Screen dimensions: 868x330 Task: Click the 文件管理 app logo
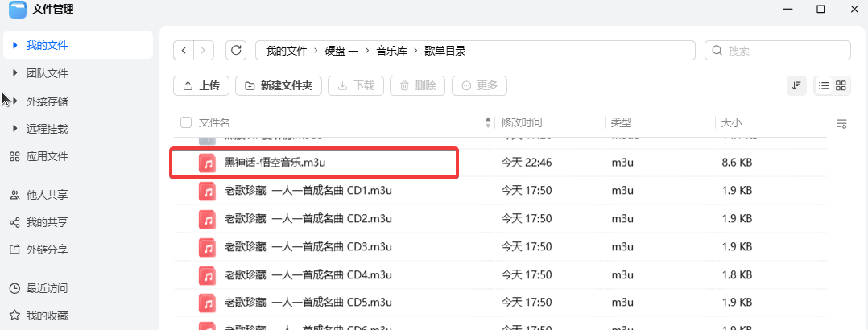pyautogui.click(x=18, y=10)
